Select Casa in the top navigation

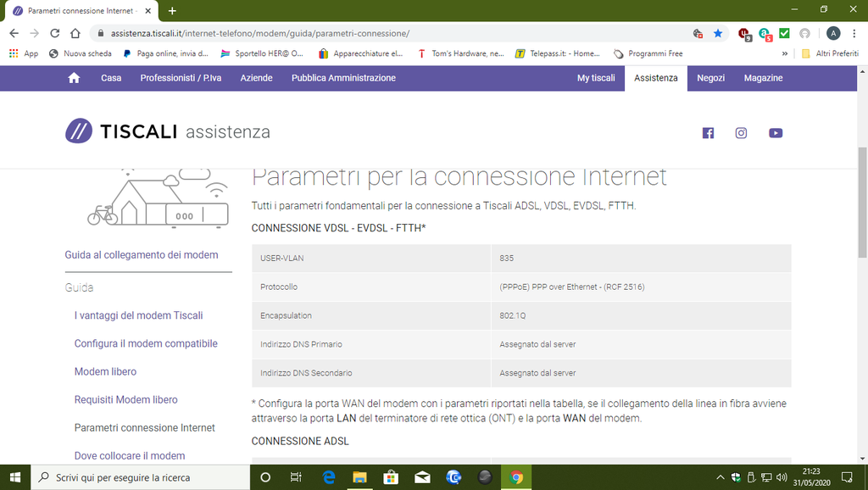[111, 78]
